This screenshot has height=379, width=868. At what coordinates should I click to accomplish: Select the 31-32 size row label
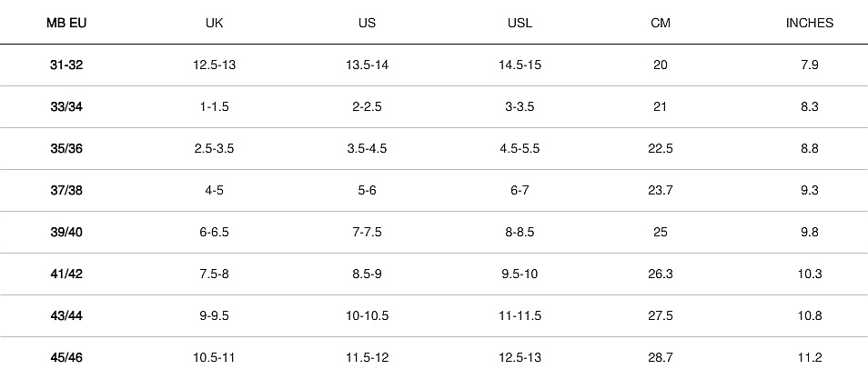66,65
